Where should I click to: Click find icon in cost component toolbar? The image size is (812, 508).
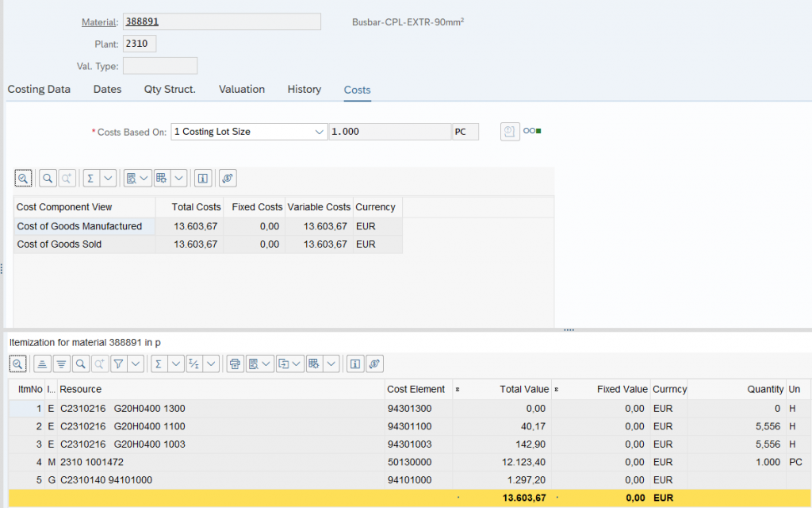click(48, 179)
